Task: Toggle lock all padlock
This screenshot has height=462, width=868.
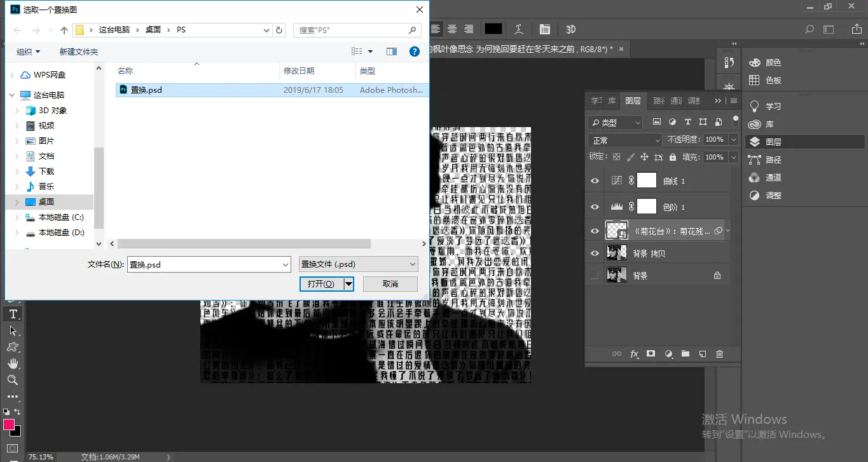Action: [673, 157]
